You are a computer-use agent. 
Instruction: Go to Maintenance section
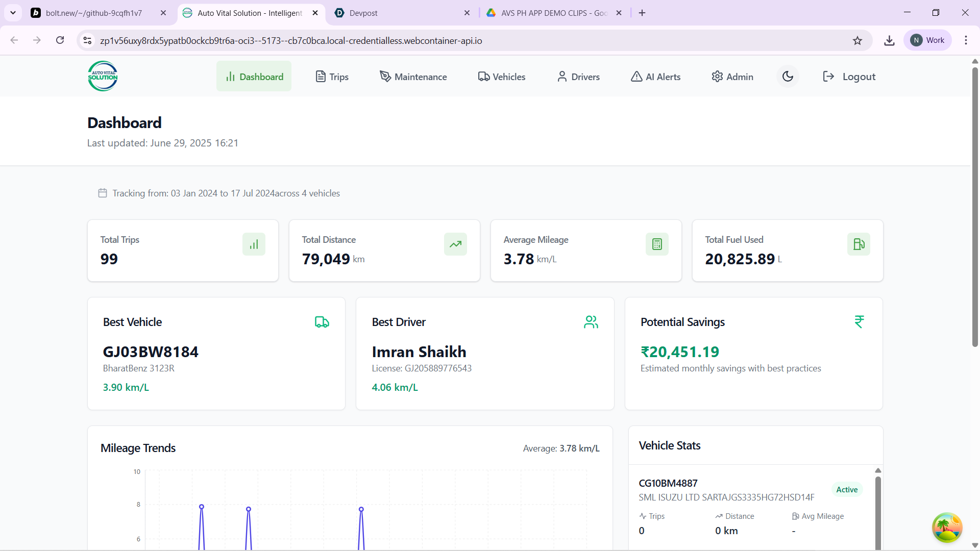coord(413,77)
